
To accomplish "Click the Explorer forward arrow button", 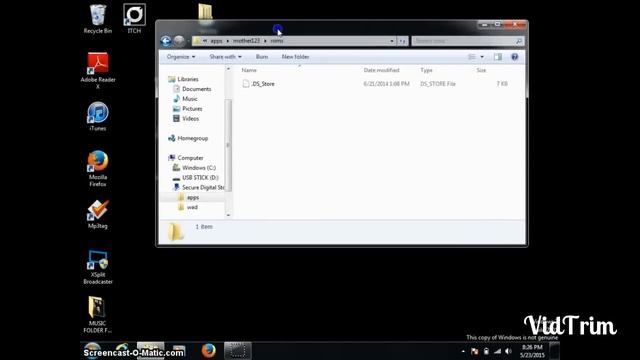I will [179, 41].
